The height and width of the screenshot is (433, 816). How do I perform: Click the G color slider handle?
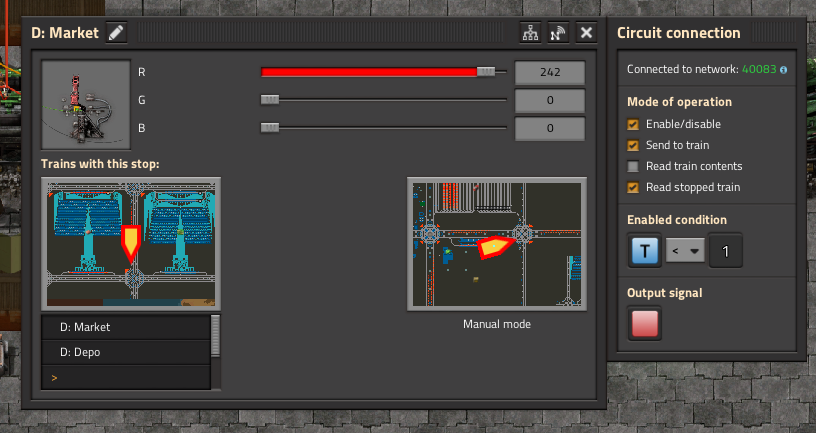click(270, 100)
